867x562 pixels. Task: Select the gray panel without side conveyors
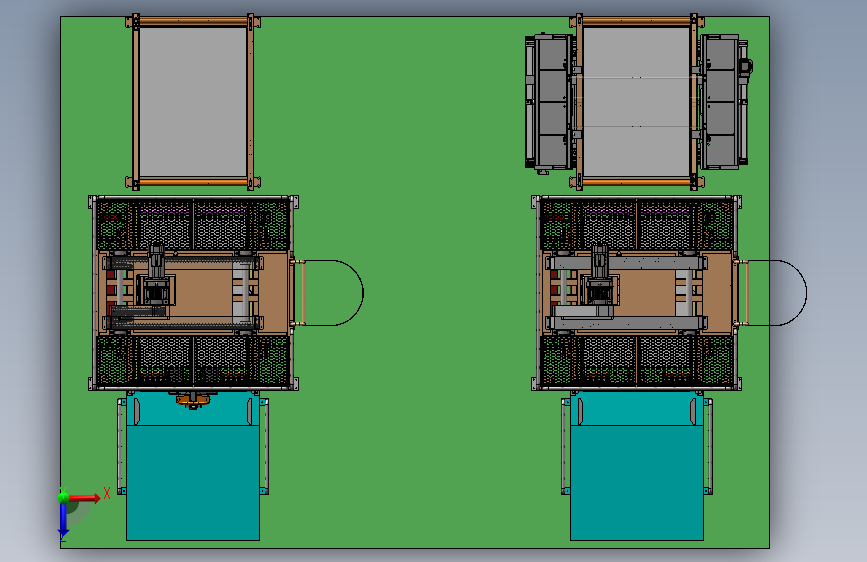pyautogui.click(x=193, y=102)
